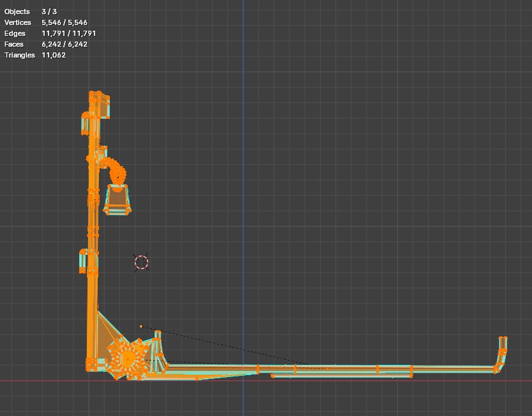The width and height of the screenshot is (532, 416).
Task: Click the objects count '3 / 3'
Action: click(x=49, y=12)
